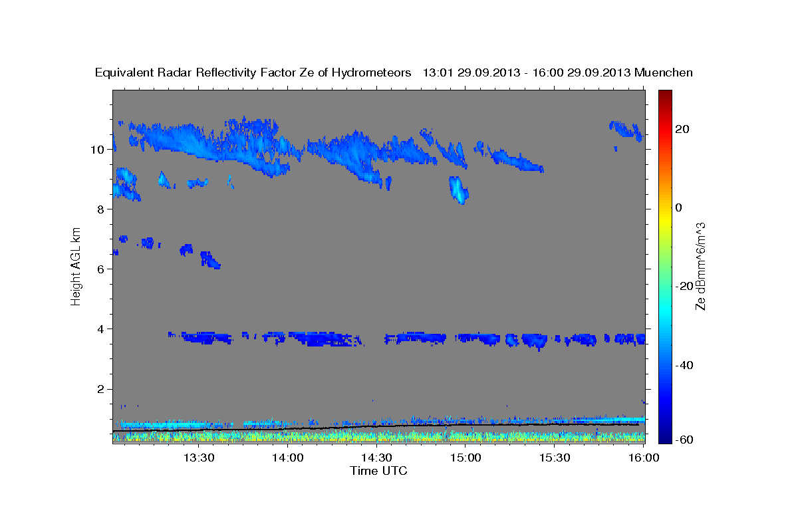Click the cyan echo band near 1 km at 16:00
Image resolution: width=798 pixels, height=532 pixels.
(618, 420)
